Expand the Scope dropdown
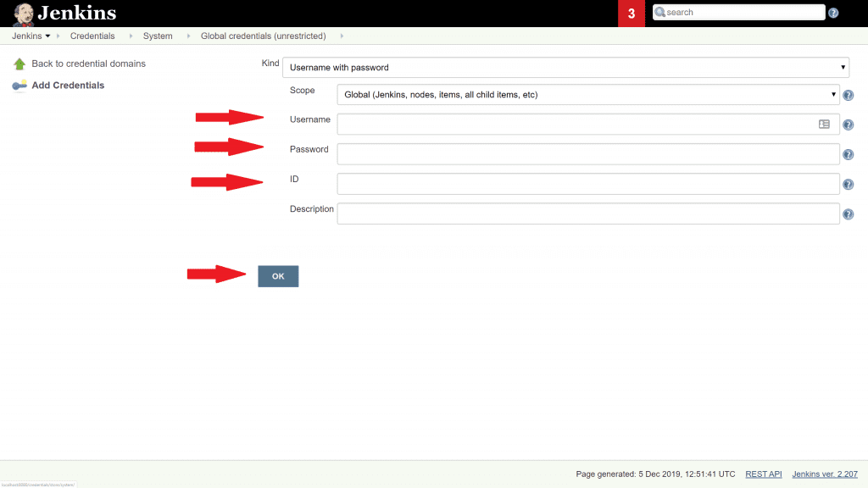The width and height of the screenshot is (868, 488). click(588, 95)
